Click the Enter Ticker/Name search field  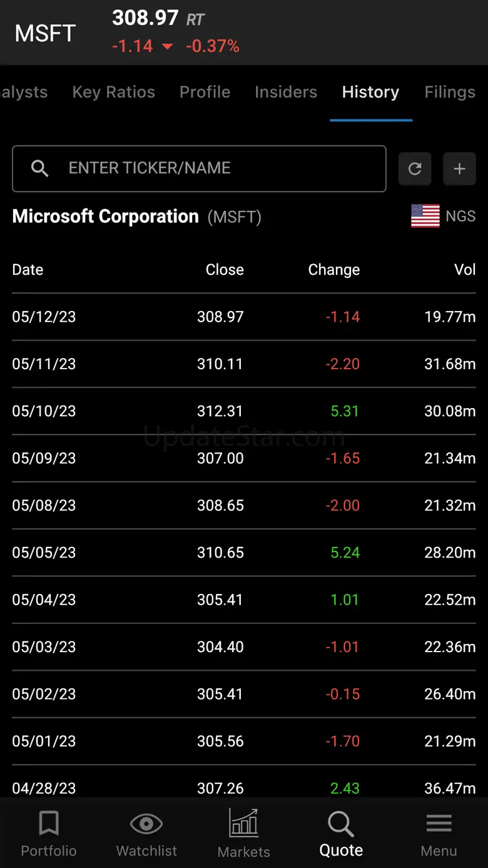[x=213, y=168]
